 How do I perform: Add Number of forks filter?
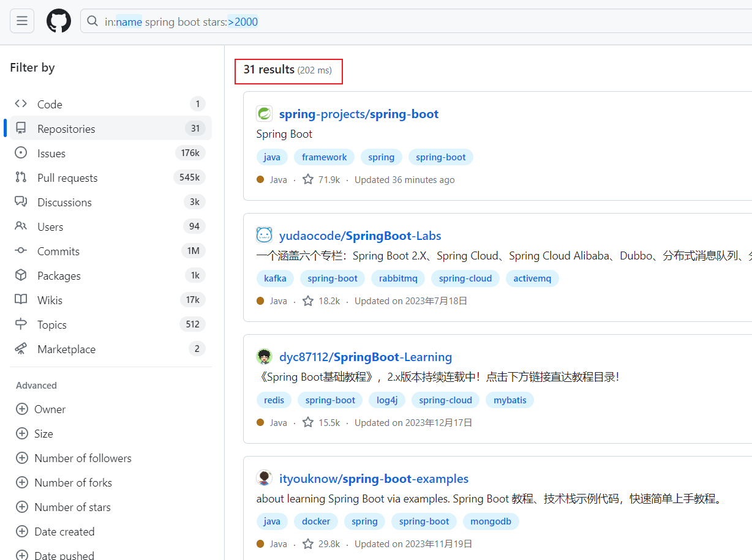pos(64,483)
